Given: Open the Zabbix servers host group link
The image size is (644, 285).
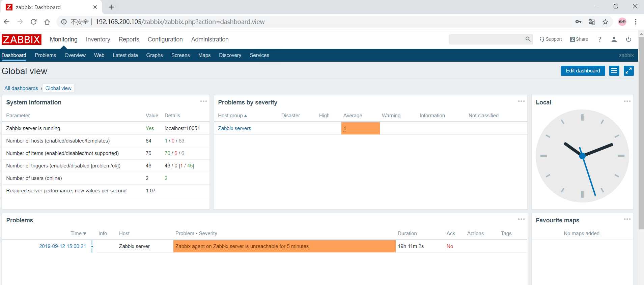Looking at the screenshot, I should (234, 128).
